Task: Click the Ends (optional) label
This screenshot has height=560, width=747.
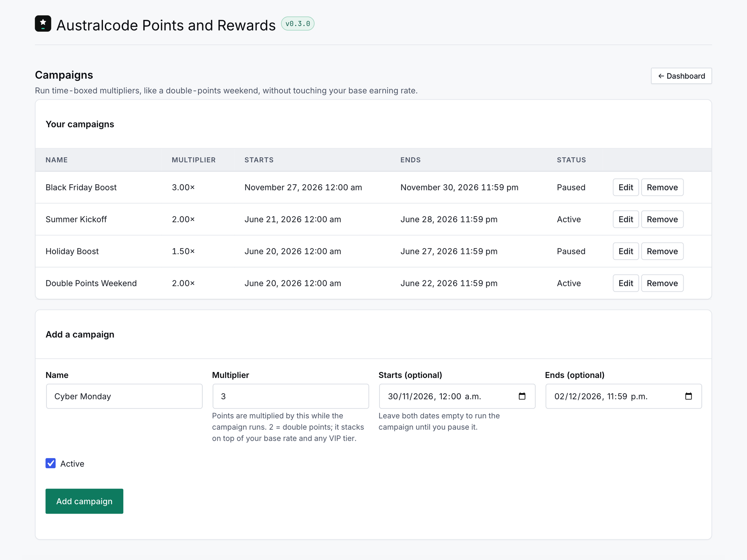Action: 575,375
